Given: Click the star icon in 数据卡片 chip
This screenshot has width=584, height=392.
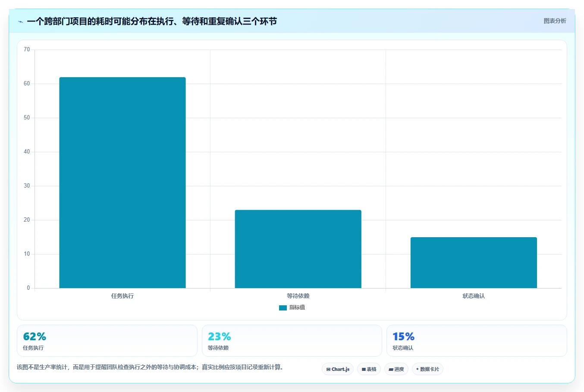Looking at the screenshot, I should coord(418,369).
